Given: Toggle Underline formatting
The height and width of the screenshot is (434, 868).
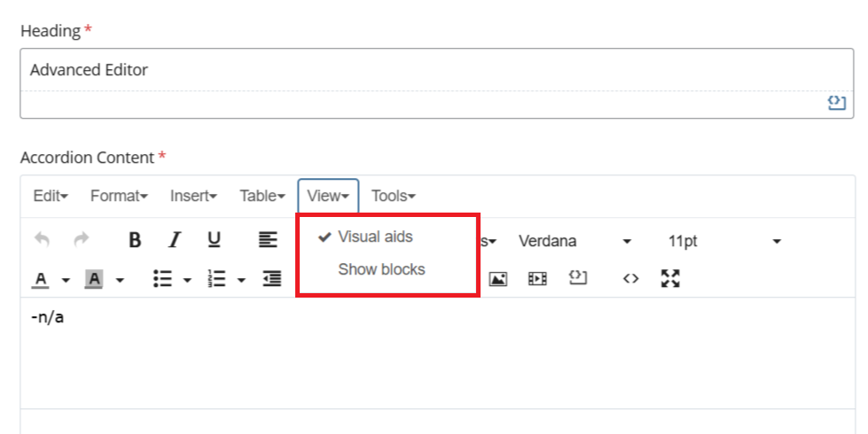Looking at the screenshot, I should [214, 240].
